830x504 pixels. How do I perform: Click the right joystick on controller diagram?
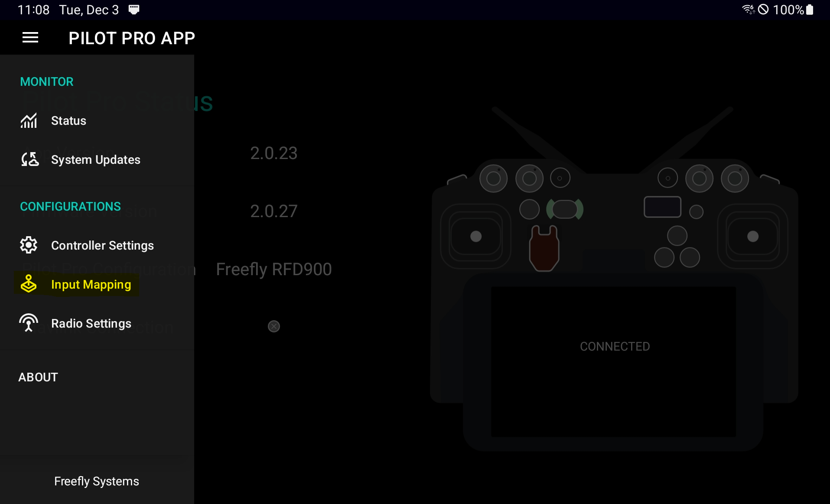753,236
